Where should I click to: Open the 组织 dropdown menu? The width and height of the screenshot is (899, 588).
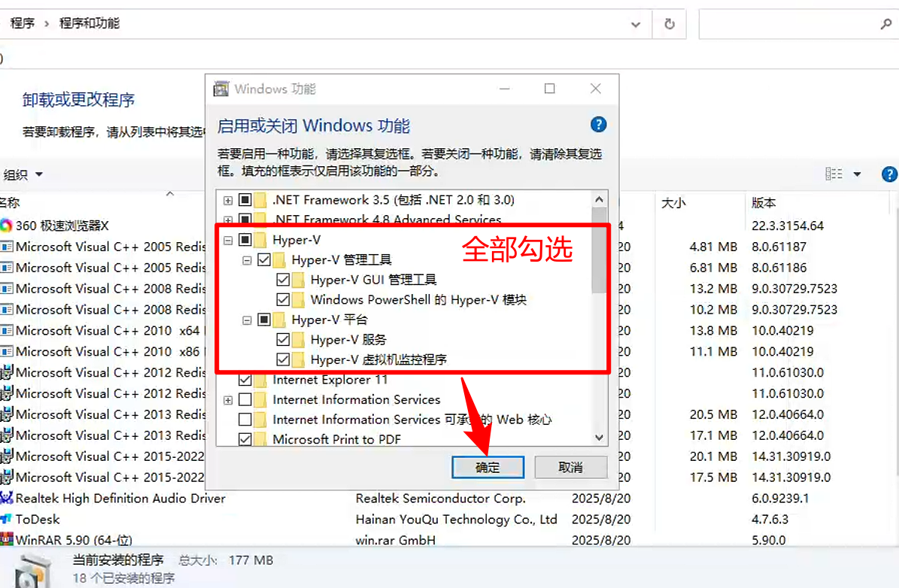pyautogui.click(x=23, y=174)
